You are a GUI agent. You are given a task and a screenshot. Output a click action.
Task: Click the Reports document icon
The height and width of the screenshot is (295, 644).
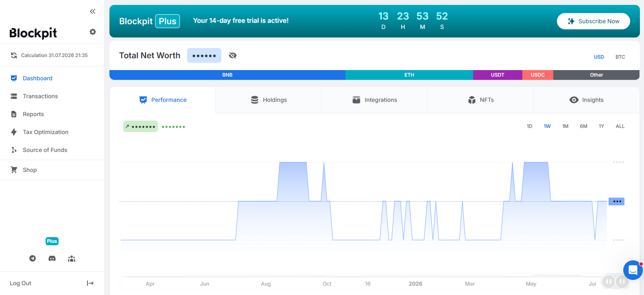coord(14,114)
